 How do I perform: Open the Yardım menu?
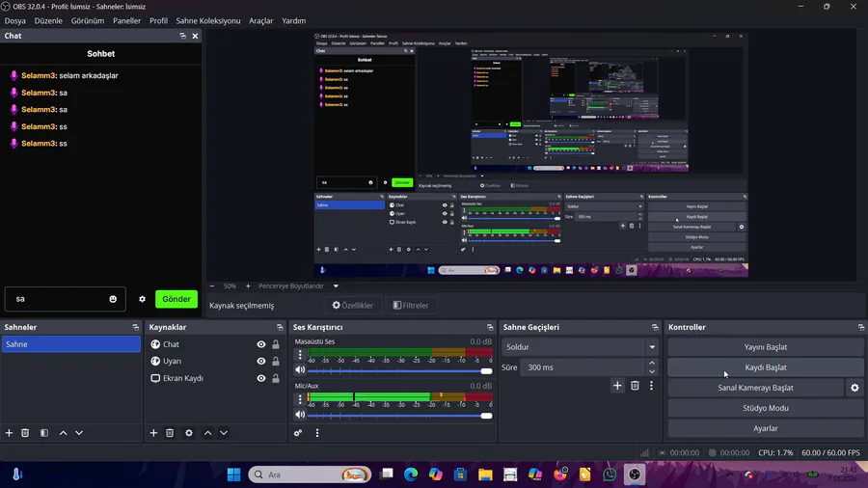pos(293,20)
